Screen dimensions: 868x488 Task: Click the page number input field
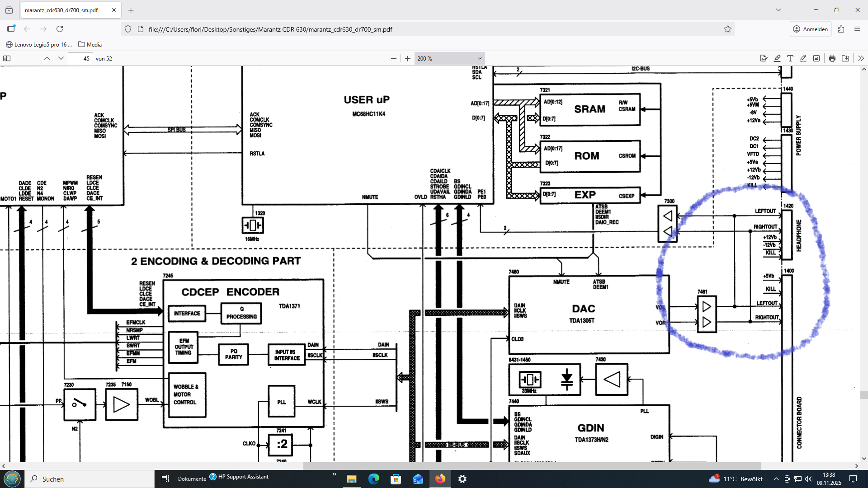tap(80, 58)
